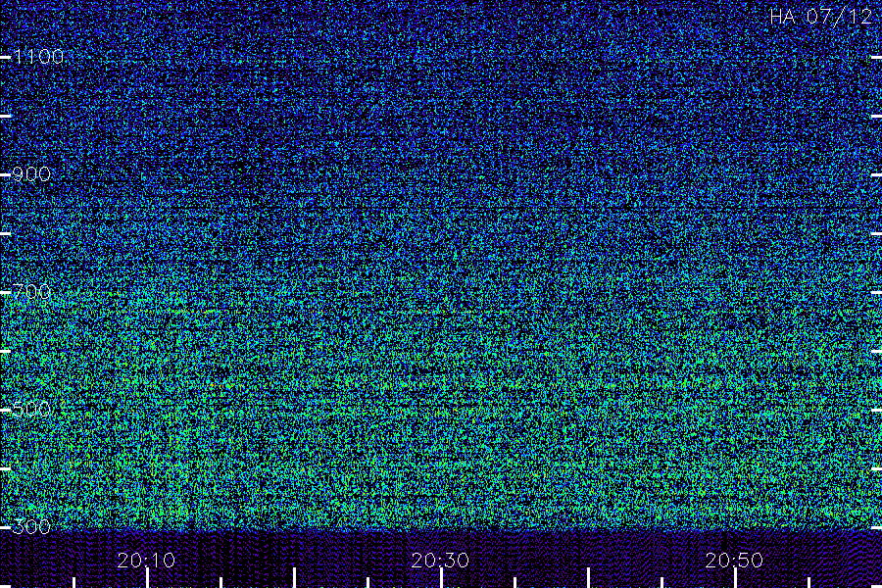The image size is (882, 588).
Task: Click the 300 frequency axis label
Action: (31, 527)
